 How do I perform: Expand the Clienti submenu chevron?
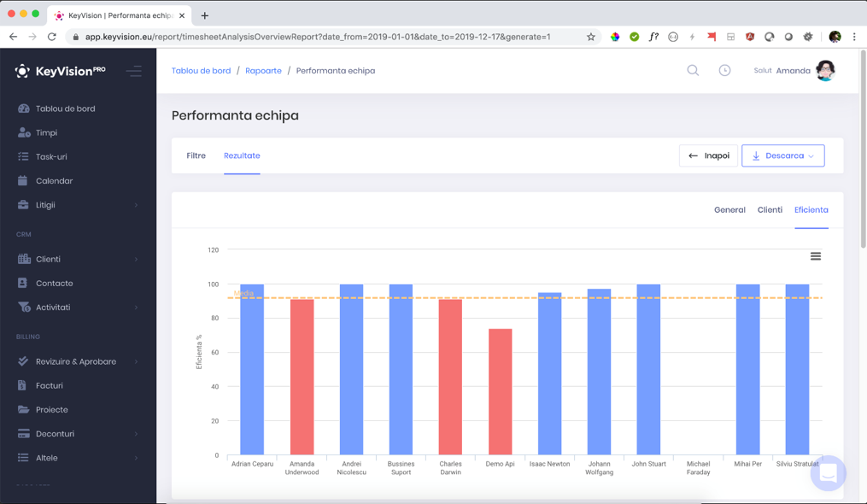pos(136,260)
